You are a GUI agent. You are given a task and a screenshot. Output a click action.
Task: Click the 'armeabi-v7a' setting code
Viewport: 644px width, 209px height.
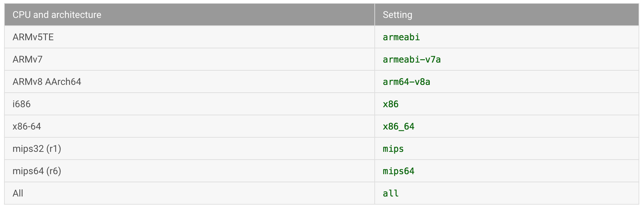click(x=412, y=60)
